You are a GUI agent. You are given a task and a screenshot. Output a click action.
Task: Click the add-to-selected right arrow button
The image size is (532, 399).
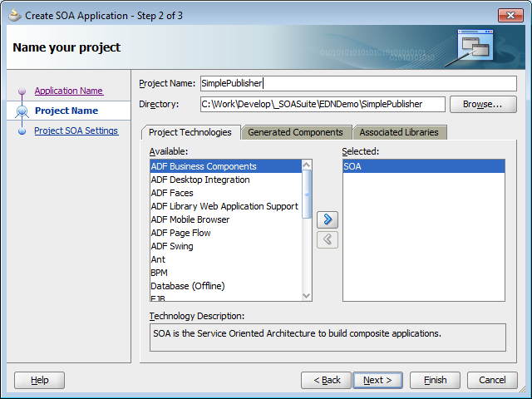(328, 219)
